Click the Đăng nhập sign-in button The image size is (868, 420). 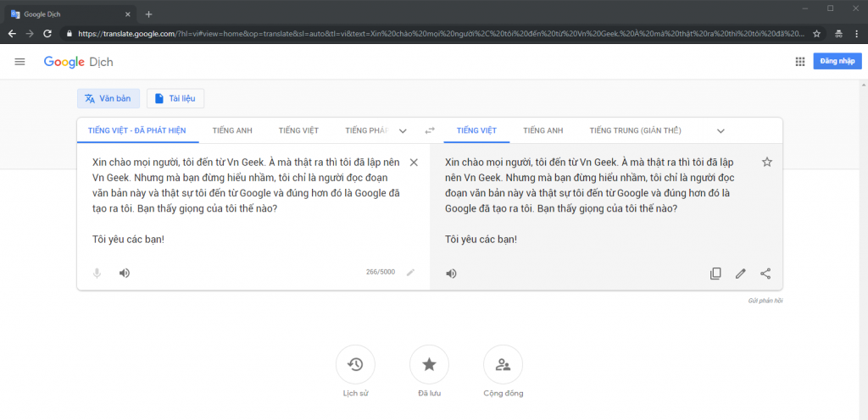tap(837, 61)
